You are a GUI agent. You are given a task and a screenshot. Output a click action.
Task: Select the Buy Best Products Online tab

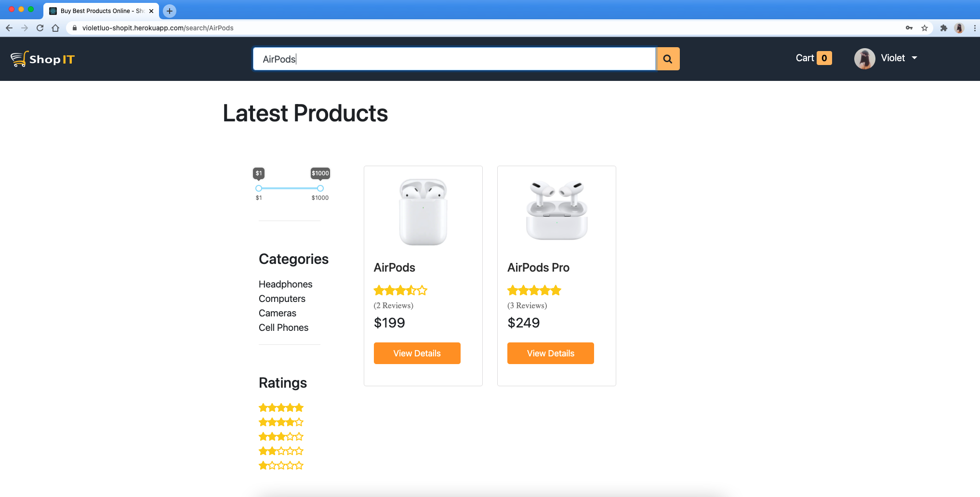[x=100, y=11]
